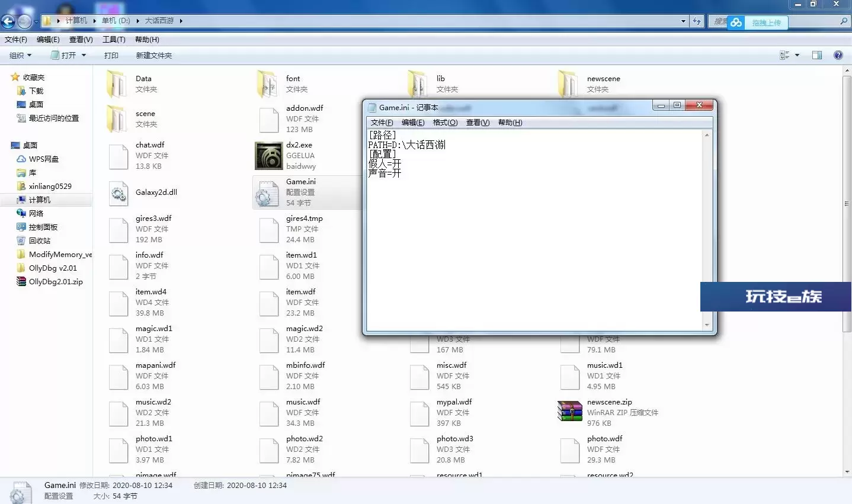
Task: Click the cloud upload icon
Action: (x=736, y=23)
